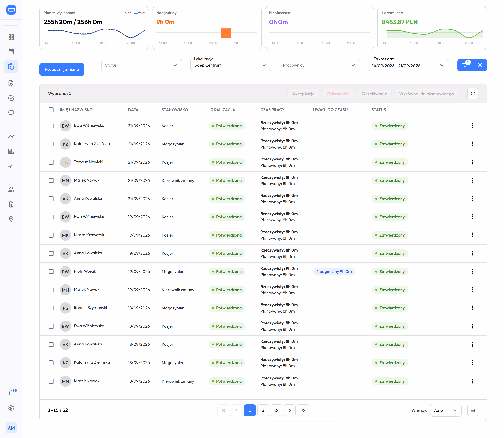504x438 pixels.
Task: Select Ewa Wiśniewska 21/09/2026 row checkbox
Action: point(51,126)
